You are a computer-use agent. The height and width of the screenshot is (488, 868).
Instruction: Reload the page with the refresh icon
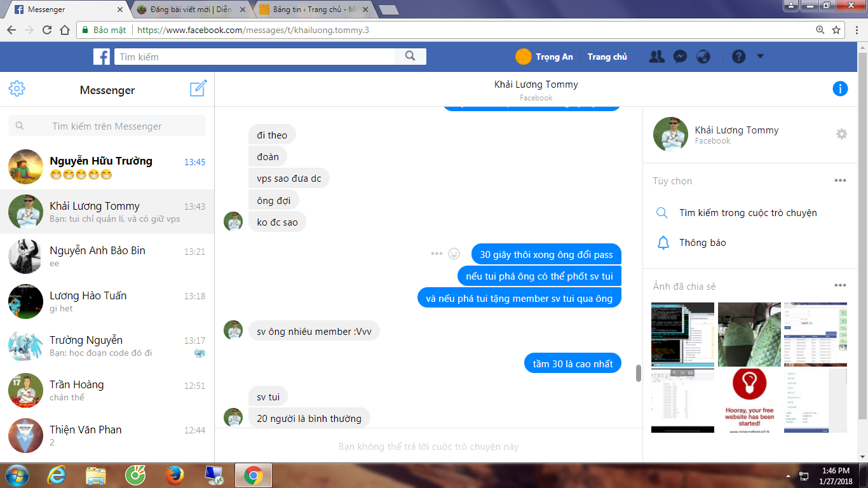pyautogui.click(x=47, y=30)
